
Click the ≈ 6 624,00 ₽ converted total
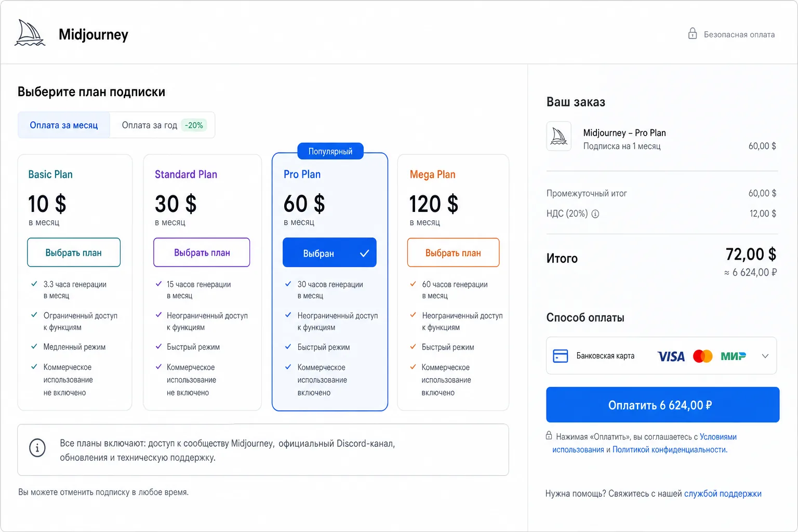tap(750, 272)
